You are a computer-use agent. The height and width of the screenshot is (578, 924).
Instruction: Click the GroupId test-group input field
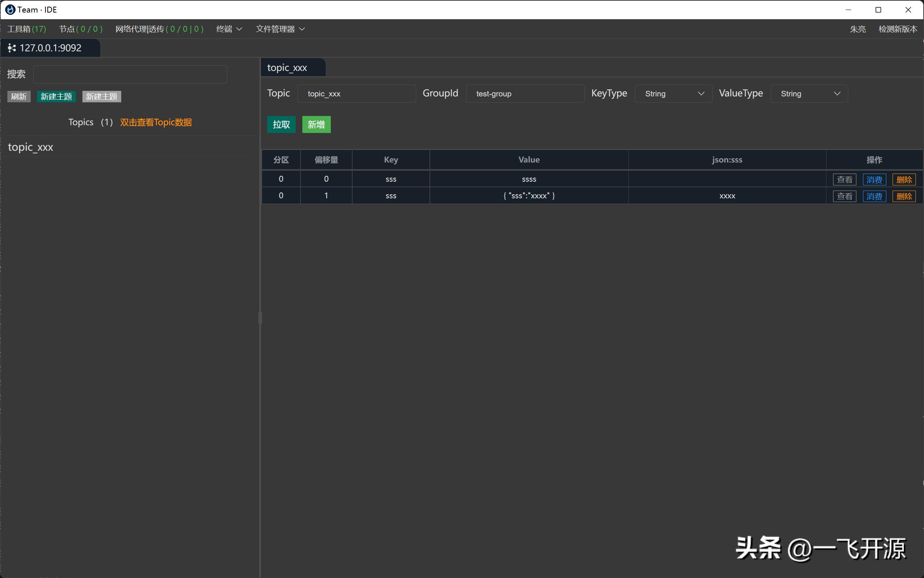[x=525, y=94]
